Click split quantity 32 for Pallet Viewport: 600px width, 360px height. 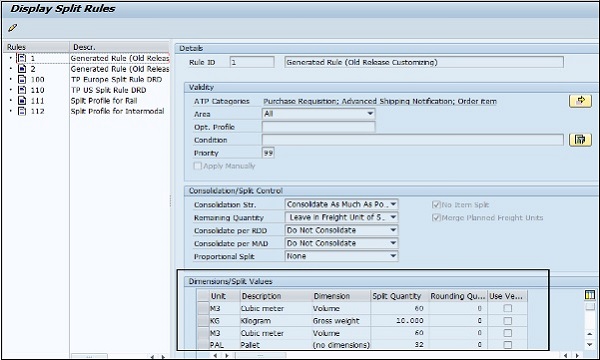[x=399, y=344]
